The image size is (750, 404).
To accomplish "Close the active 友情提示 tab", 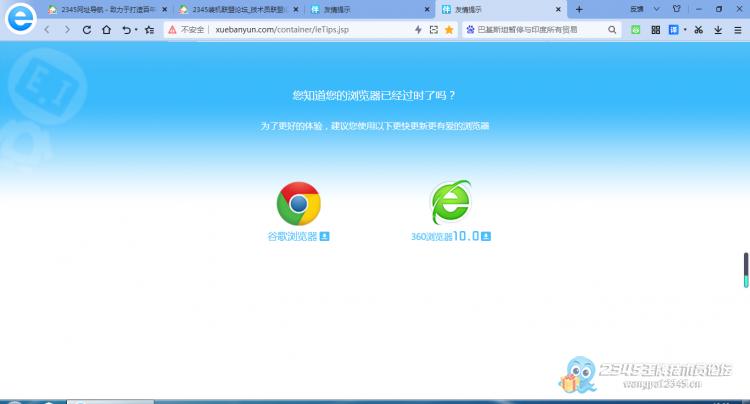I will click(x=558, y=10).
